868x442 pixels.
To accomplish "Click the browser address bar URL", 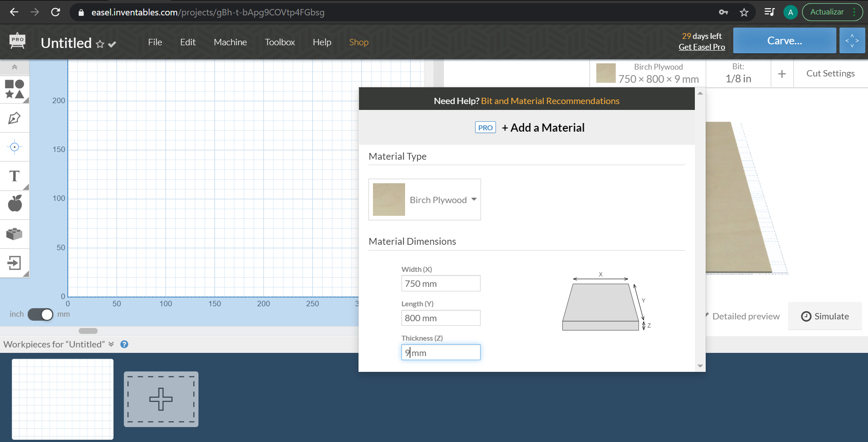I will [208, 12].
